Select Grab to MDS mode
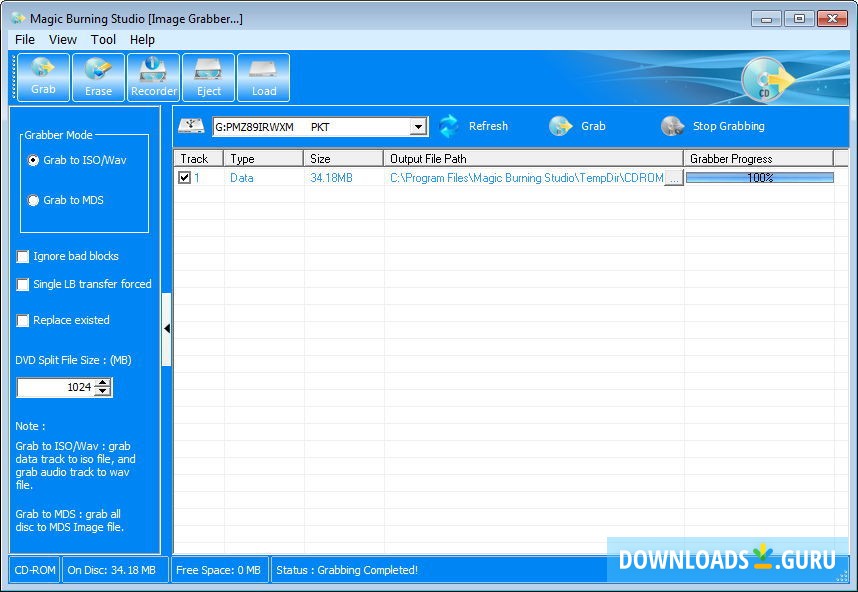The height and width of the screenshot is (592, 858). (34, 200)
